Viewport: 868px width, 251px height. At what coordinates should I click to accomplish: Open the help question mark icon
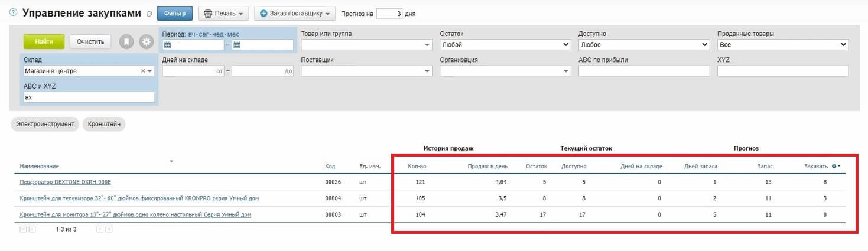click(14, 12)
